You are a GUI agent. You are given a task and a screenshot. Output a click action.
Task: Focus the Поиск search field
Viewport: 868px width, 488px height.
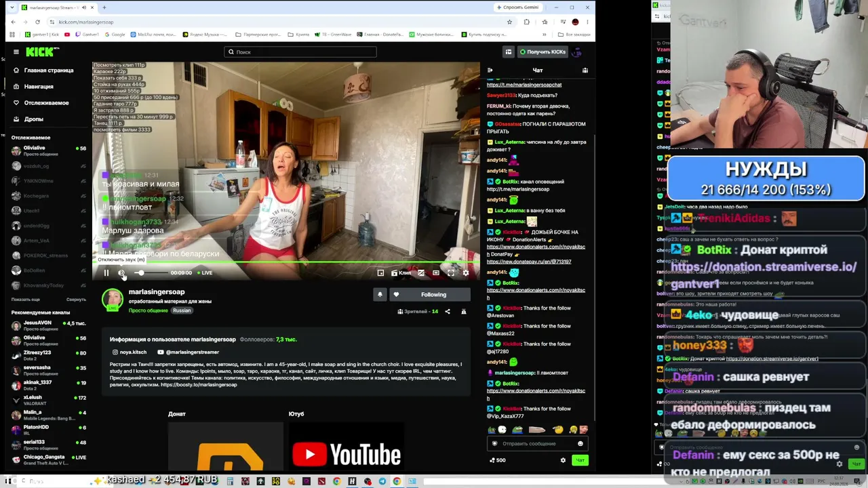pyautogui.click(x=300, y=52)
